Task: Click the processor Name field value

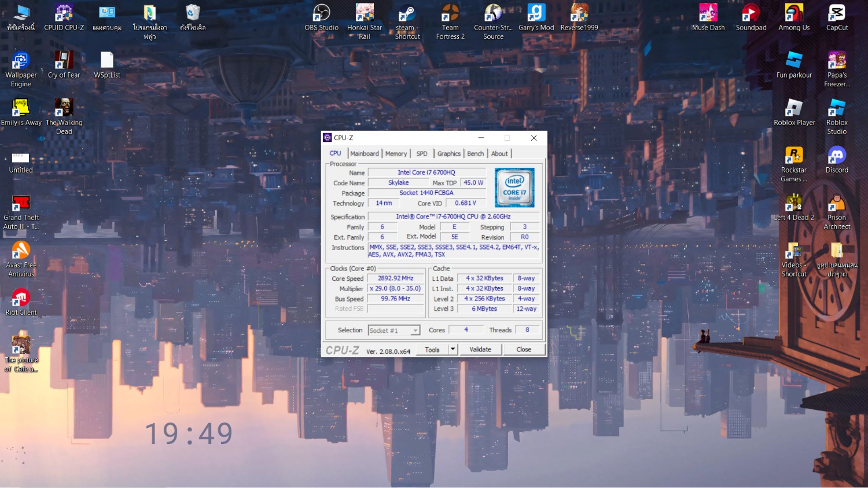Action: [426, 173]
